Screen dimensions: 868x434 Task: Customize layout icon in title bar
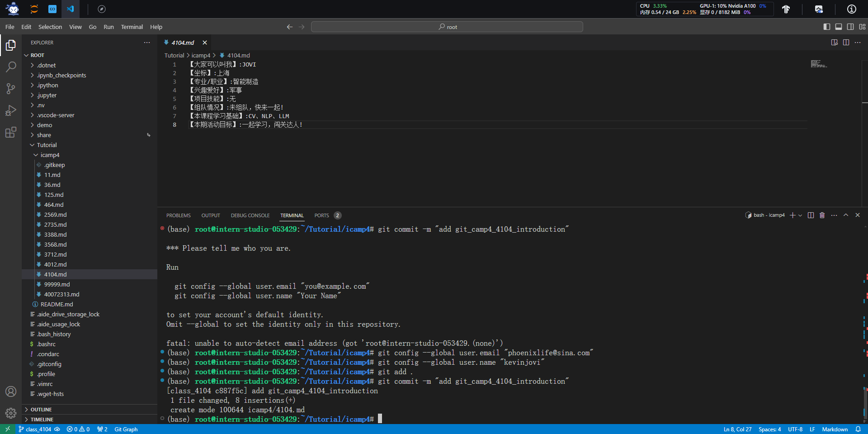pos(863,27)
